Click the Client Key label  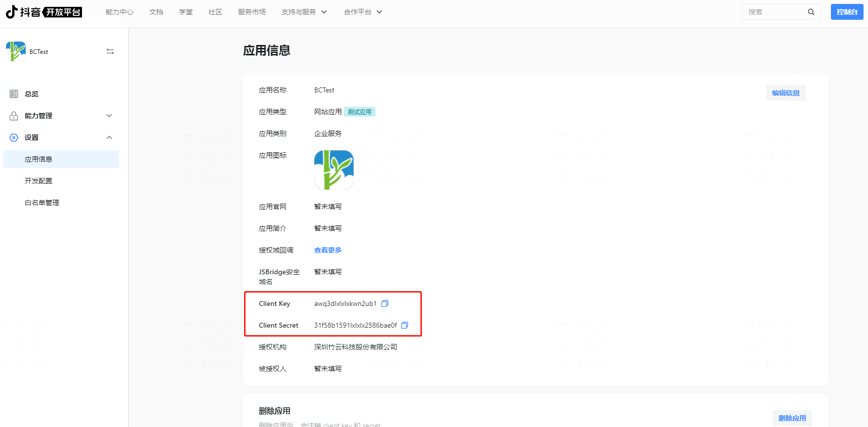275,303
